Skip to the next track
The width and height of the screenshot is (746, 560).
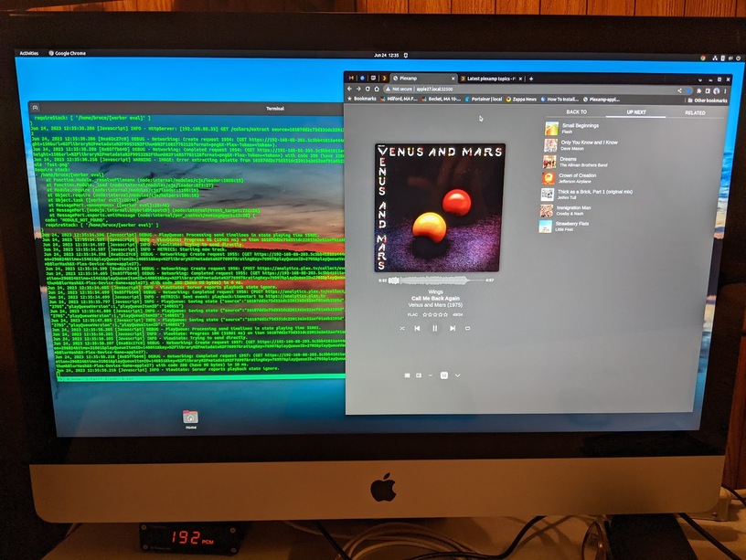[x=453, y=328]
